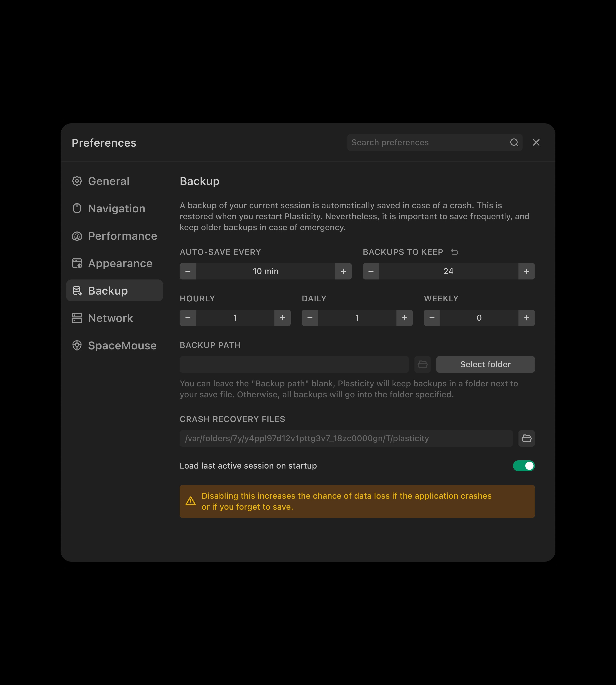The image size is (616, 685).
Task: Open the Performance section
Action: (114, 236)
